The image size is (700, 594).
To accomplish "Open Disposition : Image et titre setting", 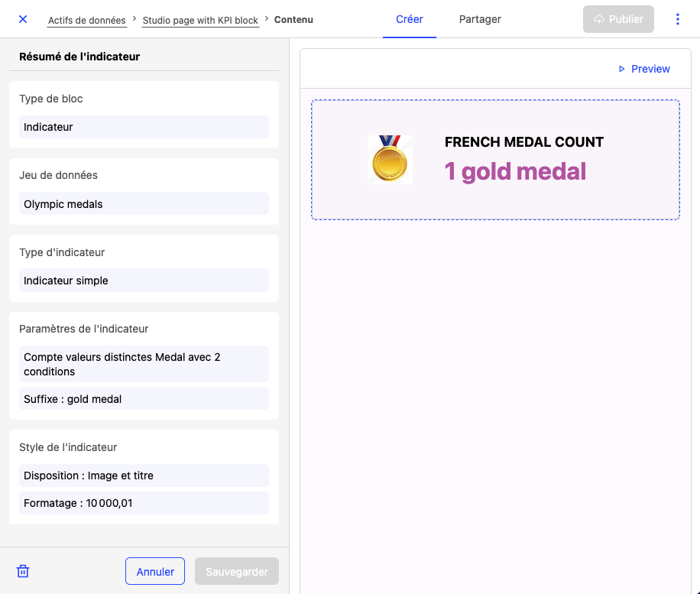I will [144, 476].
